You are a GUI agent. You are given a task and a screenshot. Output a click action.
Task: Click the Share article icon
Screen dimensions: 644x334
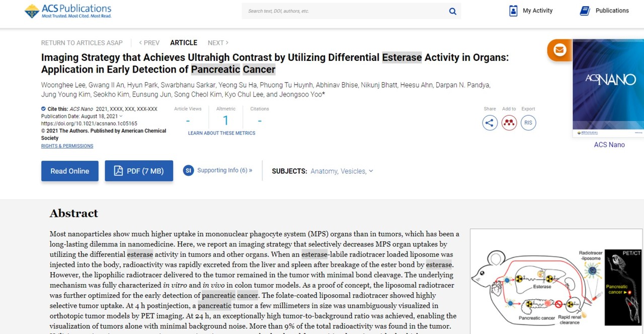(x=490, y=122)
